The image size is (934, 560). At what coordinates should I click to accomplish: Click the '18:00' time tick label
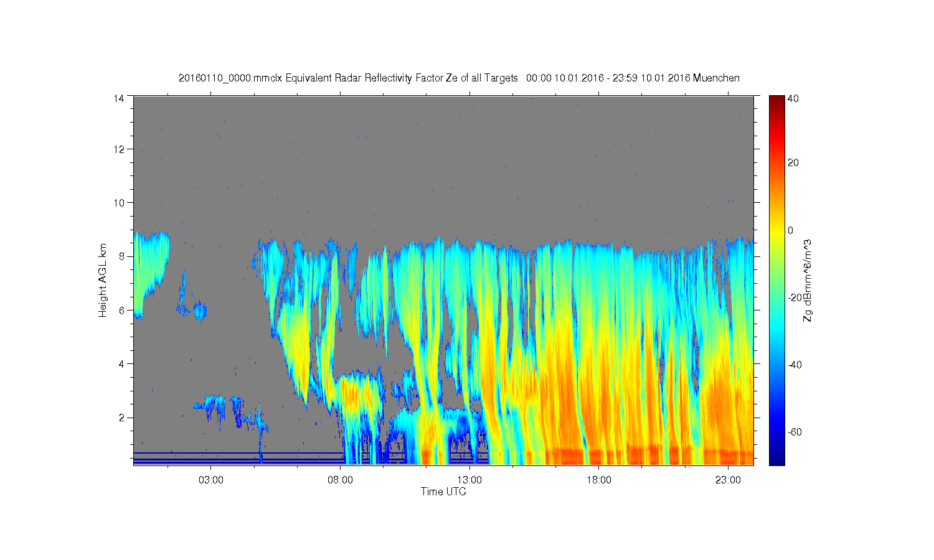coord(599,480)
